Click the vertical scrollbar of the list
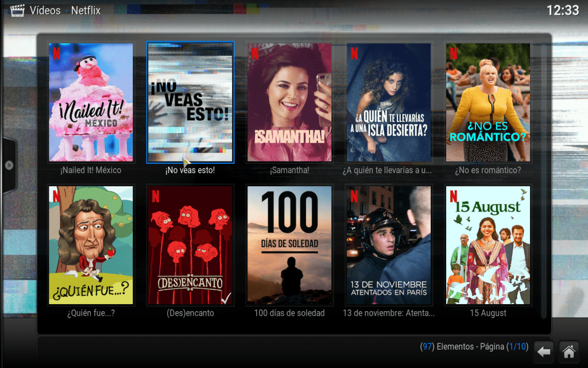 544,178
